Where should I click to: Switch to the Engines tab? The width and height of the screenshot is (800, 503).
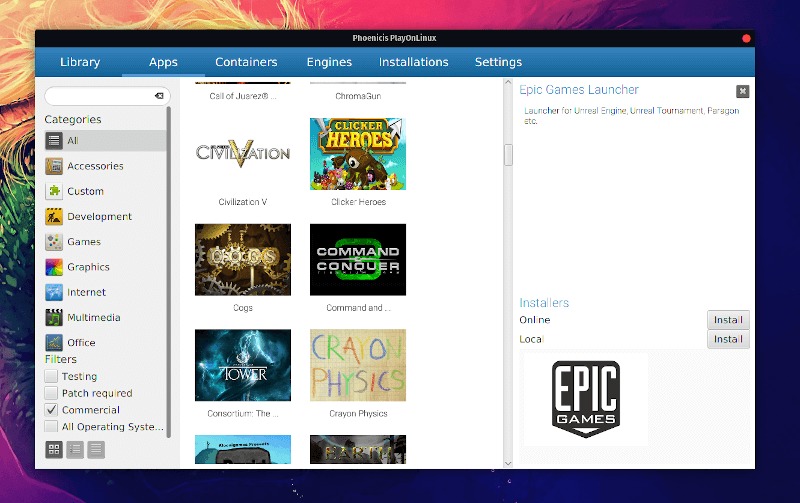click(x=329, y=62)
